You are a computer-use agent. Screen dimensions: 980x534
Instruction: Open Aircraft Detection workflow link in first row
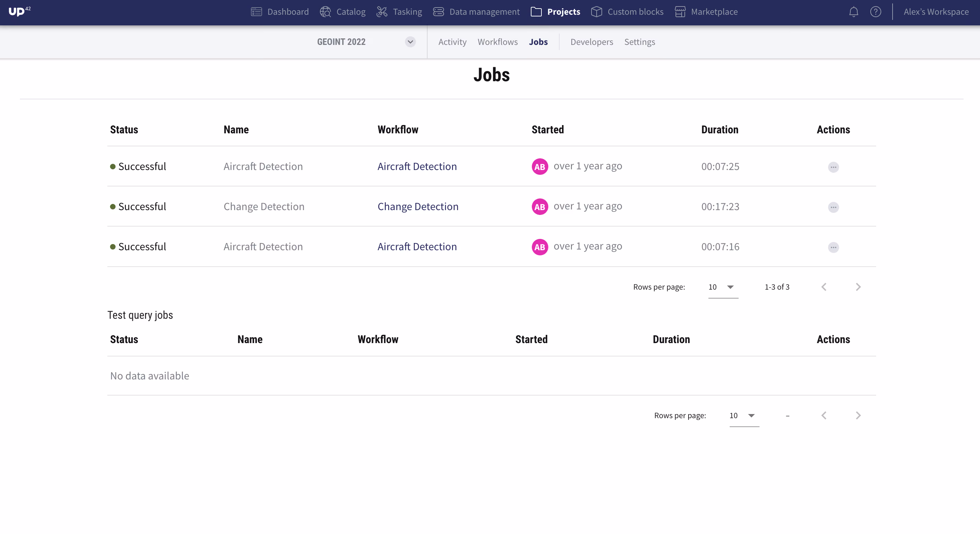[417, 167]
